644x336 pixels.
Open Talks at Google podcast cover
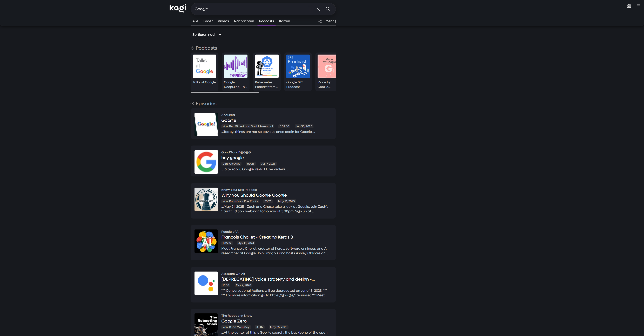pyautogui.click(x=204, y=67)
